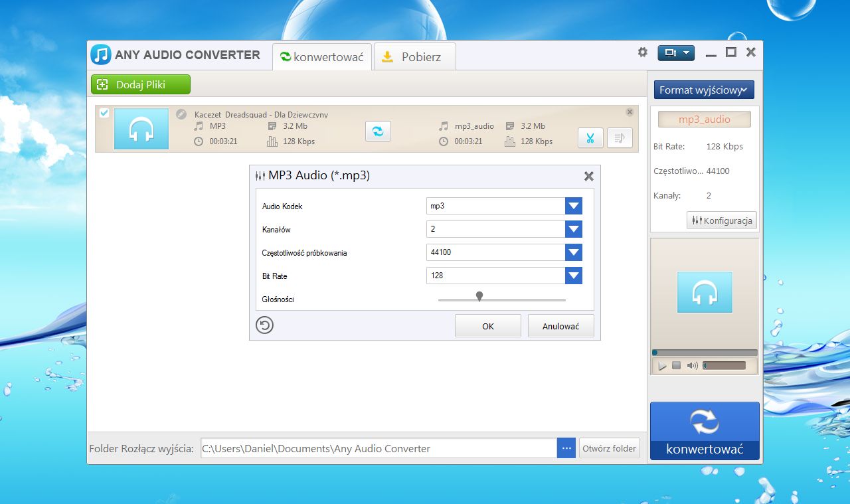The width and height of the screenshot is (850, 504).
Task: Click the mp3_audio output format text in file row
Action: click(474, 126)
